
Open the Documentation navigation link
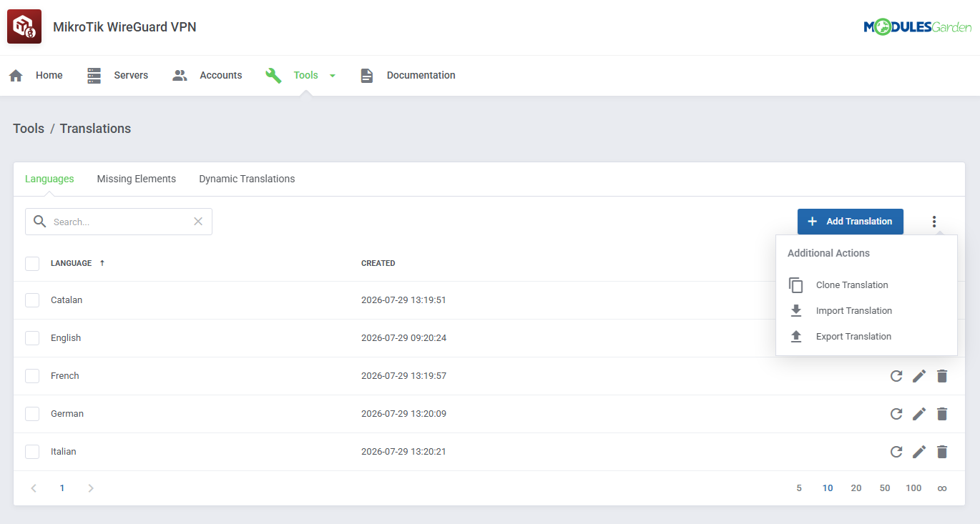tap(421, 75)
